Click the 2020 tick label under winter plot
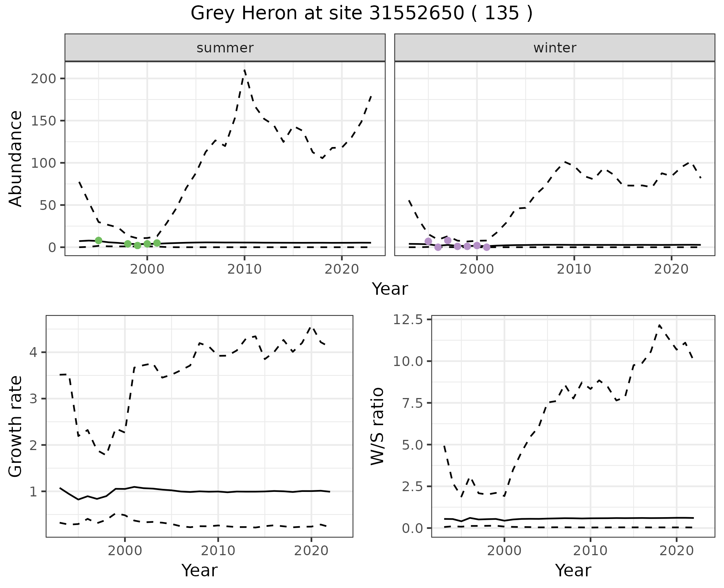The height and width of the screenshot is (588, 724). coord(671,269)
